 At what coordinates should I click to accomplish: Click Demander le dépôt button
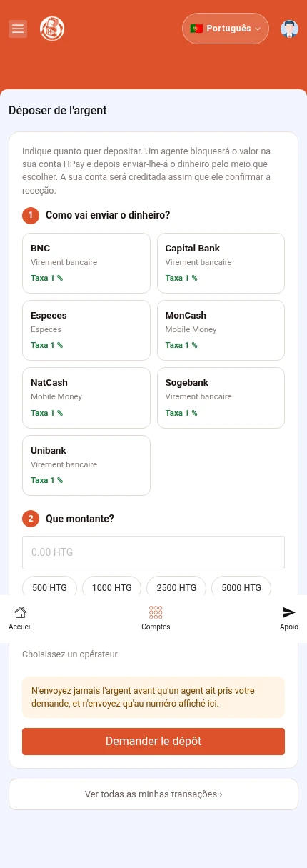(153, 742)
